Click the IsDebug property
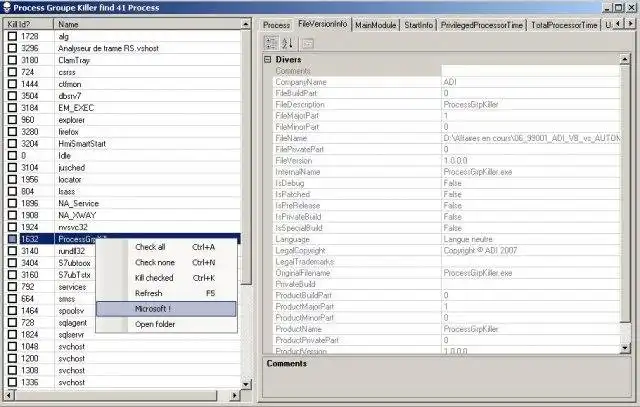Screen dimensions: 640x407 pos(446,183)
